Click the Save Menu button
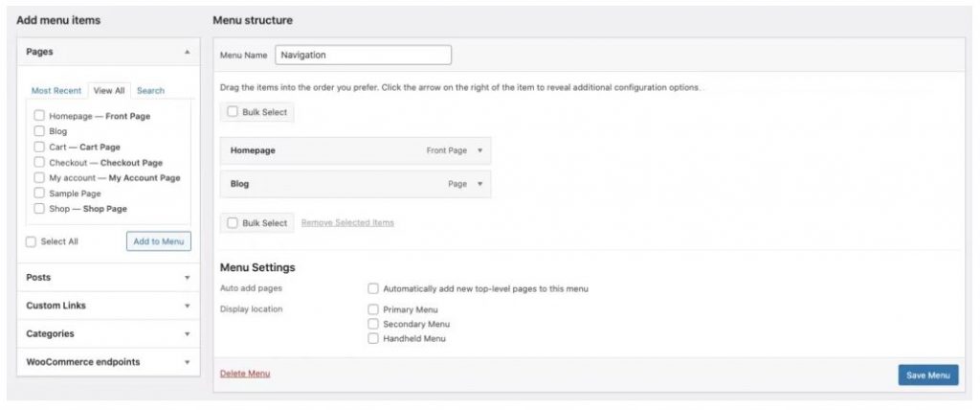 [928, 375]
